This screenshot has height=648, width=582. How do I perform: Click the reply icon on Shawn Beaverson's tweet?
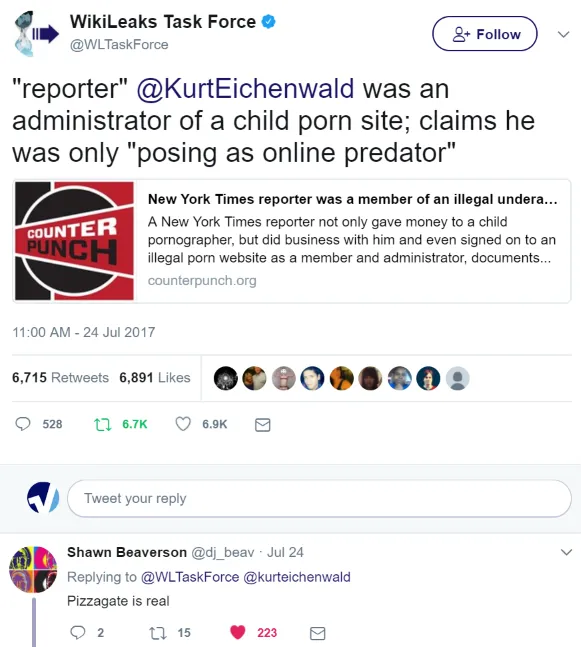[x=77, y=632]
